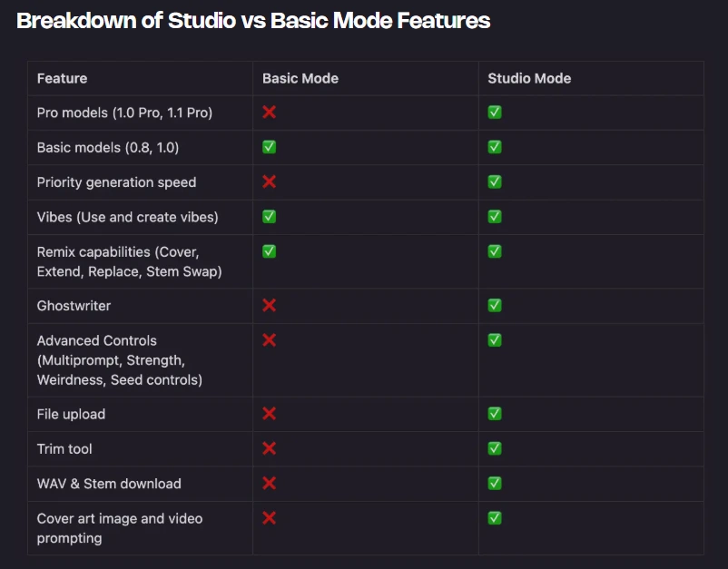Click the WAV & Stem download feature label
The height and width of the screenshot is (569, 728).
pos(109,484)
